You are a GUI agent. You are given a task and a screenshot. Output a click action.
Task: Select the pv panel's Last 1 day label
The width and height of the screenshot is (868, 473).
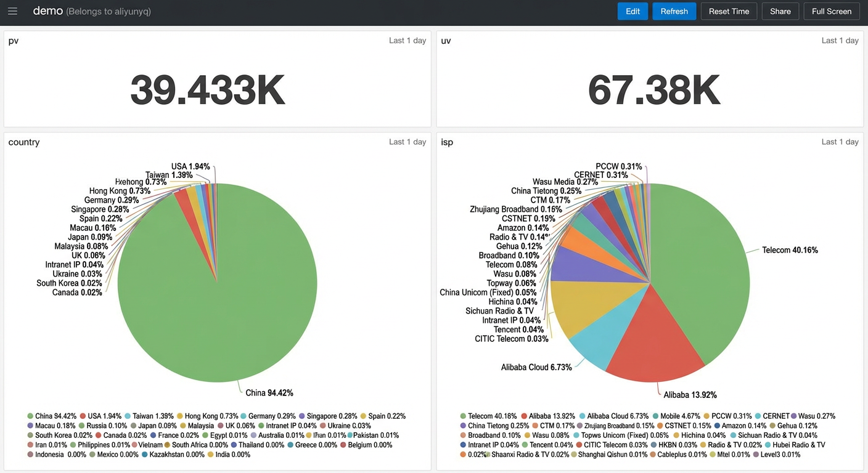click(x=407, y=41)
